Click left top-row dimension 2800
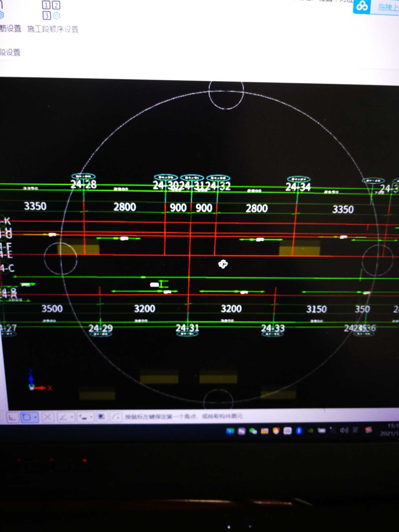Image resolution: width=399 pixels, height=532 pixels. 125,207
